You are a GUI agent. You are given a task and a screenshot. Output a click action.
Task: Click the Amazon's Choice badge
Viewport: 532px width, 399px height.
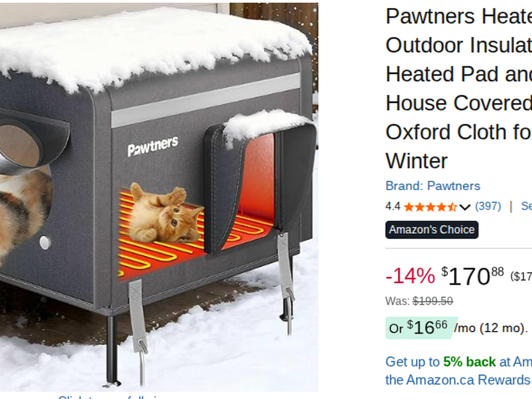coord(432,230)
